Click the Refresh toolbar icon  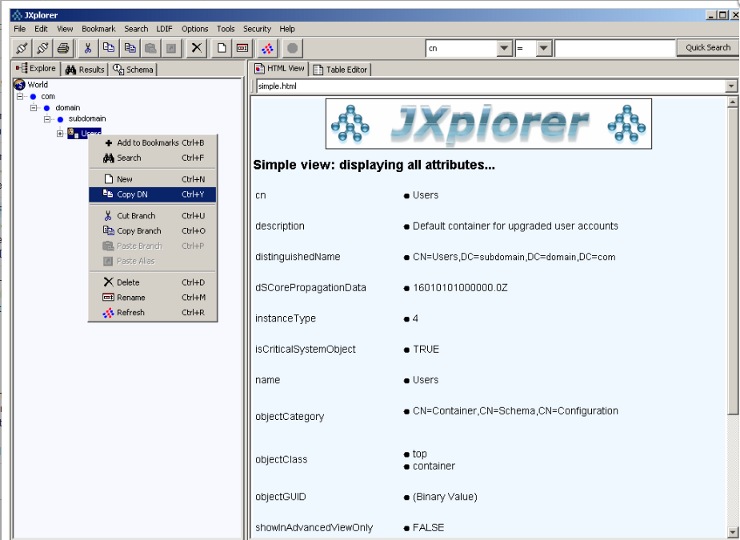point(268,48)
